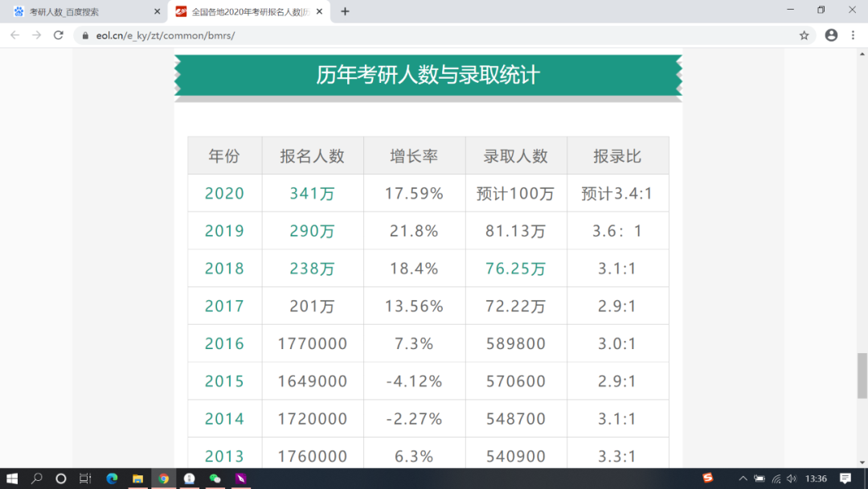Click the volume speaker icon
This screenshot has height=489, width=868.
pos(792,478)
